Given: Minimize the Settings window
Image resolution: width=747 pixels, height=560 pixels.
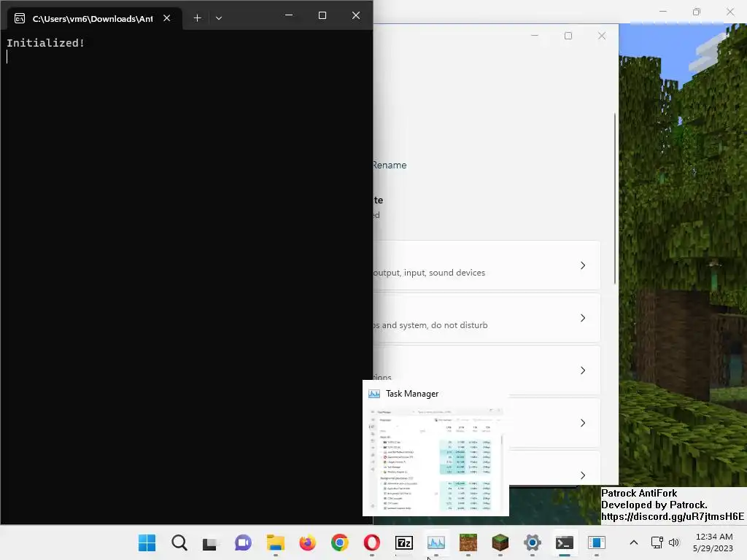Looking at the screenshot, I should tap(535, 36).
